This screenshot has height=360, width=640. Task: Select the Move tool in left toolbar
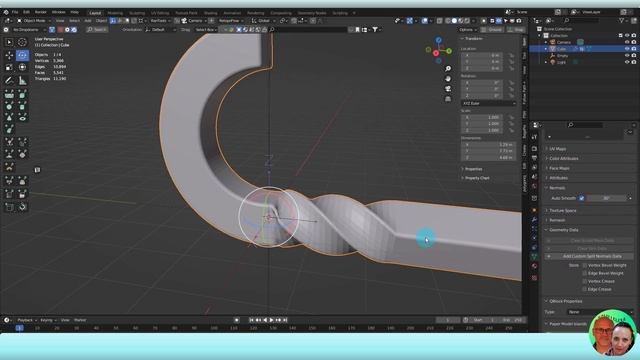pos(9,55)
